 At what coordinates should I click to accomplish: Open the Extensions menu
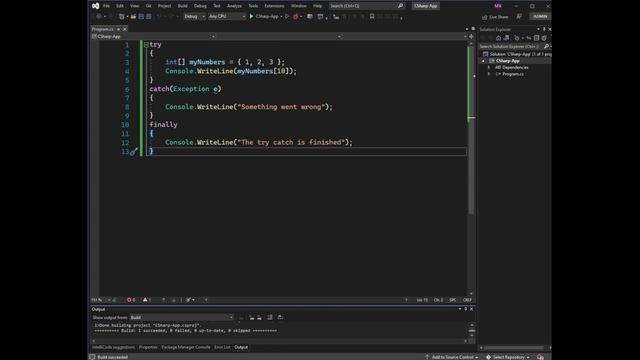[x=274, y=6]
